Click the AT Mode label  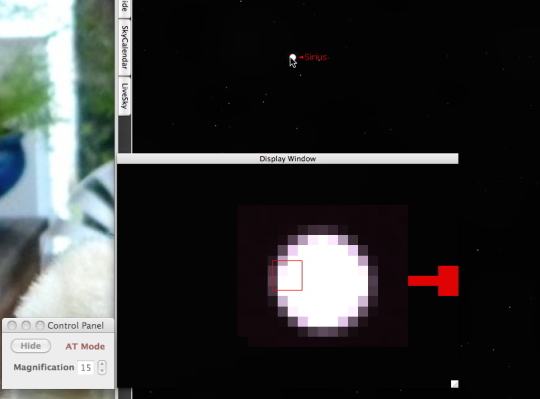point(85,346)
